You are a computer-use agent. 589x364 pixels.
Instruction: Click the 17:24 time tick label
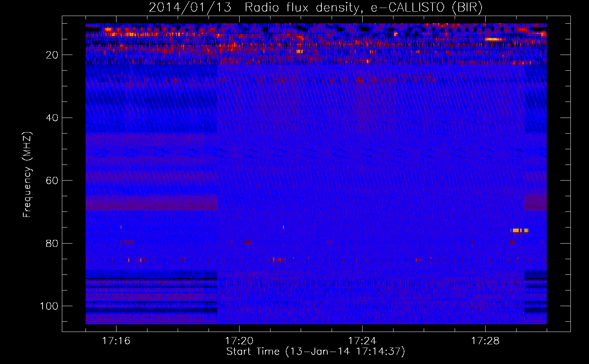[x=362, y=341]
